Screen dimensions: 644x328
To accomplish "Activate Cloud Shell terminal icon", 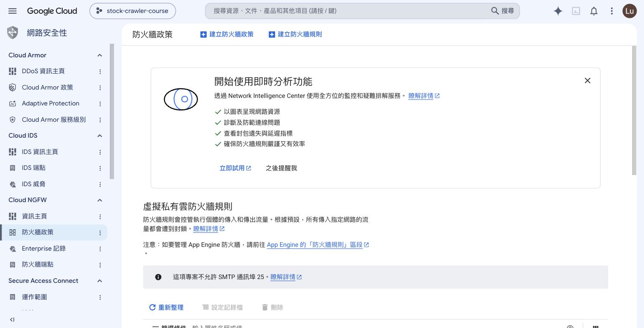I will 576,11.
